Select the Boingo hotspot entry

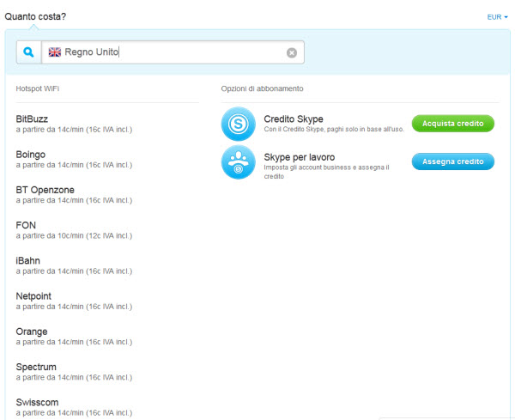(31, 155)
